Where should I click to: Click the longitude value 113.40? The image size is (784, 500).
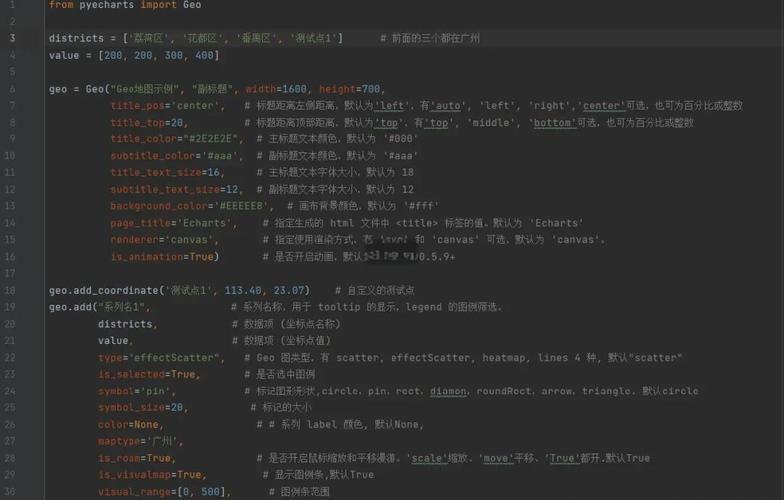coord(242,290)
